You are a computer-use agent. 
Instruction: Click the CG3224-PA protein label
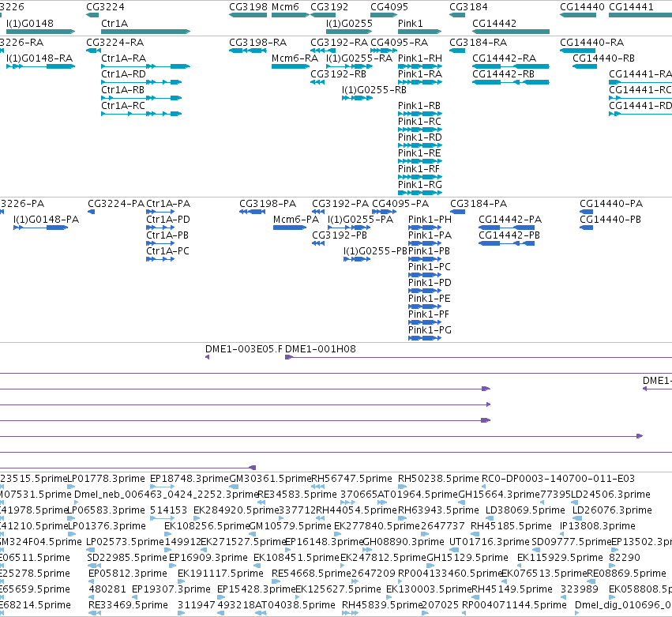[116, 204]
